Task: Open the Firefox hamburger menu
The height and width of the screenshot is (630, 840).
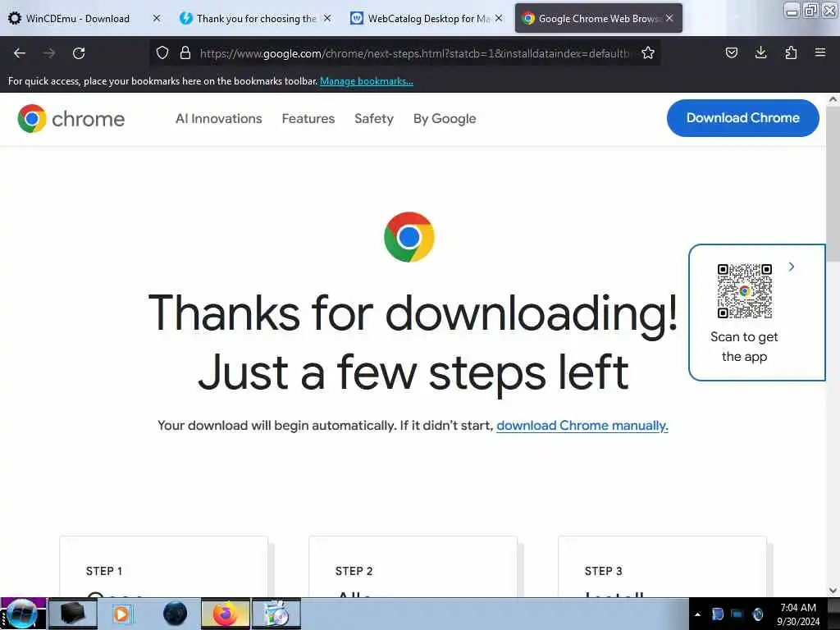Action: (820, 52)
